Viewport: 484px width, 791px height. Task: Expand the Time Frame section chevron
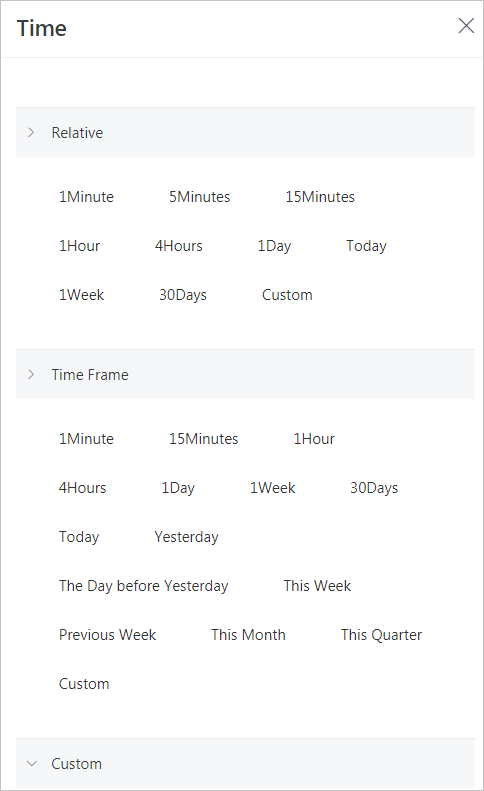[x=31, y=375]
